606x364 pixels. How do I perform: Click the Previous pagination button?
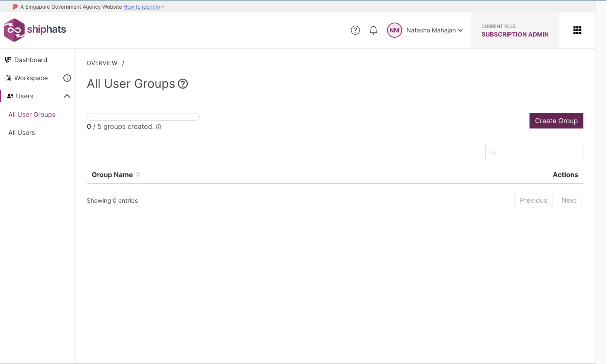tap(533, 200)
